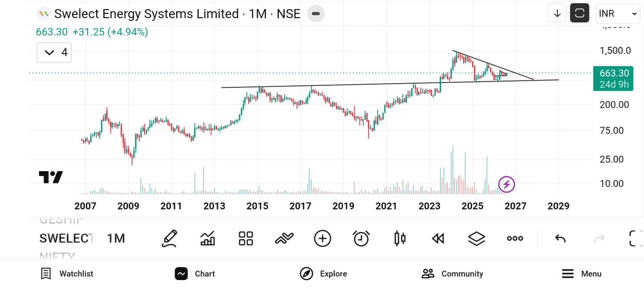
Task: Click the 2007 time axis label
Action: point(85,206)
